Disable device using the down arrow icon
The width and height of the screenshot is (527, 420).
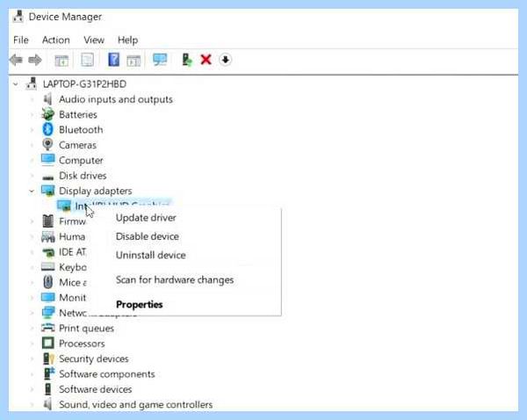coord(225,60)
